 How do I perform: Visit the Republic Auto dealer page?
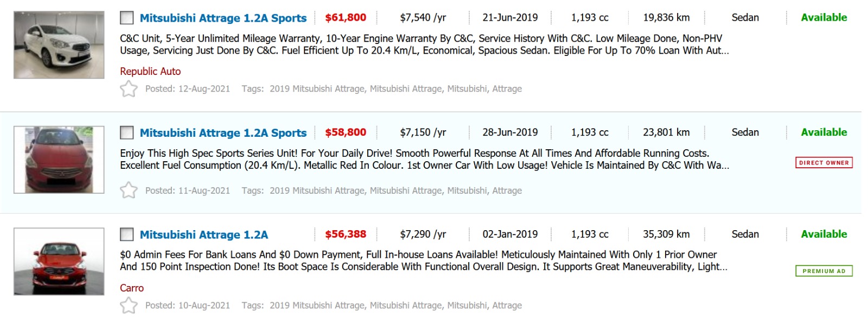pyautogui.click(x=150, y=71)
